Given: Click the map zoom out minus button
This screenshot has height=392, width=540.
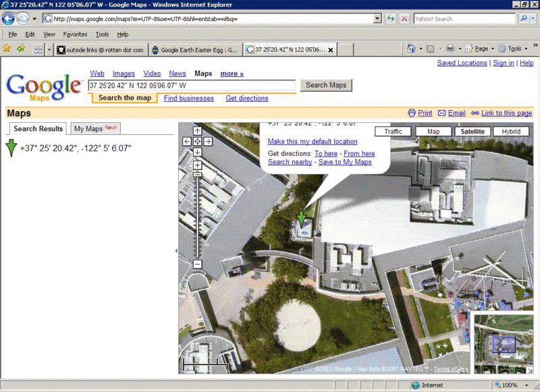Looking at the screenshot, I should [197, 264].
